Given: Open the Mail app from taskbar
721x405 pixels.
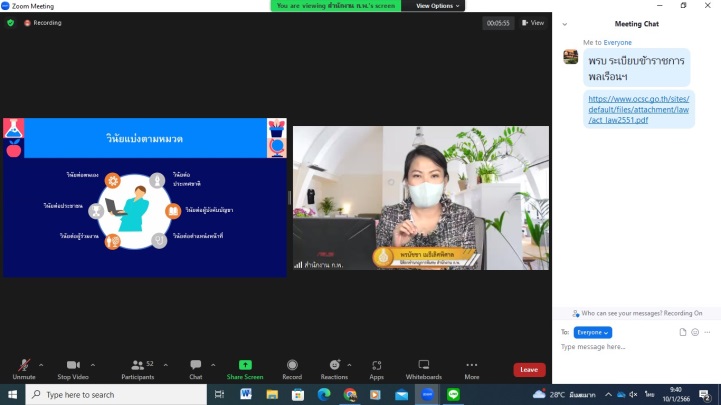Looking at the screenshot, I should [x=401, y=394].
